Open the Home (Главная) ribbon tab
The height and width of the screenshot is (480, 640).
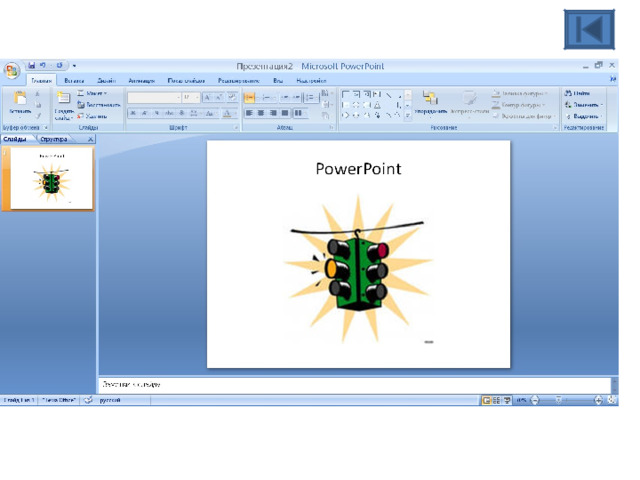coord(41,81)
